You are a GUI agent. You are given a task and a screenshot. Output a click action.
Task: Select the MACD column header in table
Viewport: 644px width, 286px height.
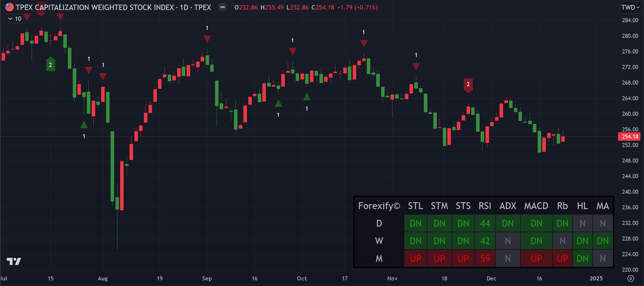(x=536, y=206)
